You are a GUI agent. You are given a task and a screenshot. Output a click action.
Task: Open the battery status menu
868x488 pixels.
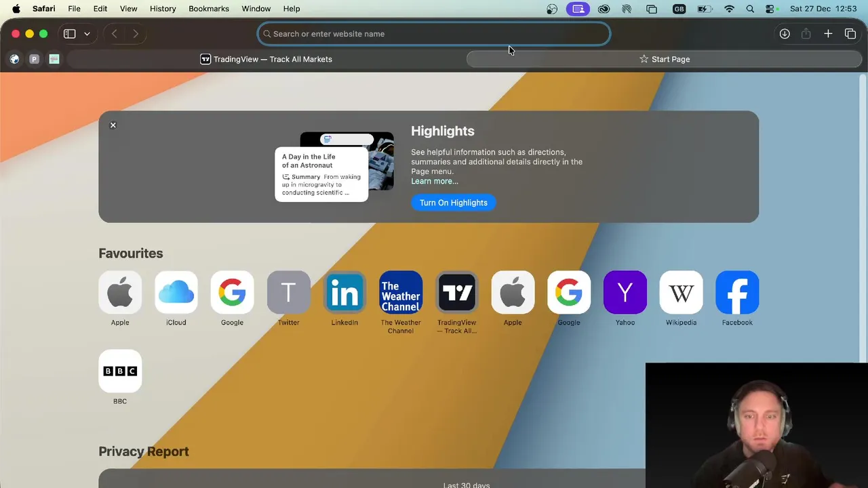pos(705,9)
